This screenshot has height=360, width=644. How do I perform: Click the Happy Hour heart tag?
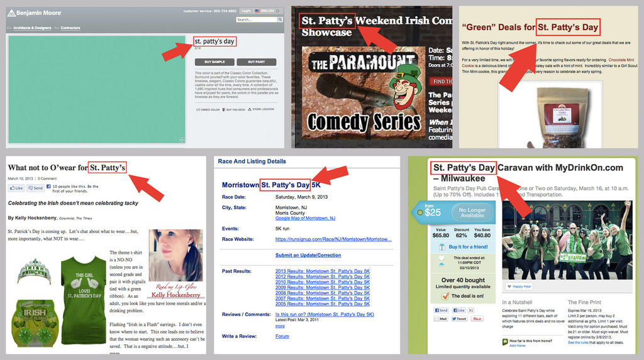point(519,286)
